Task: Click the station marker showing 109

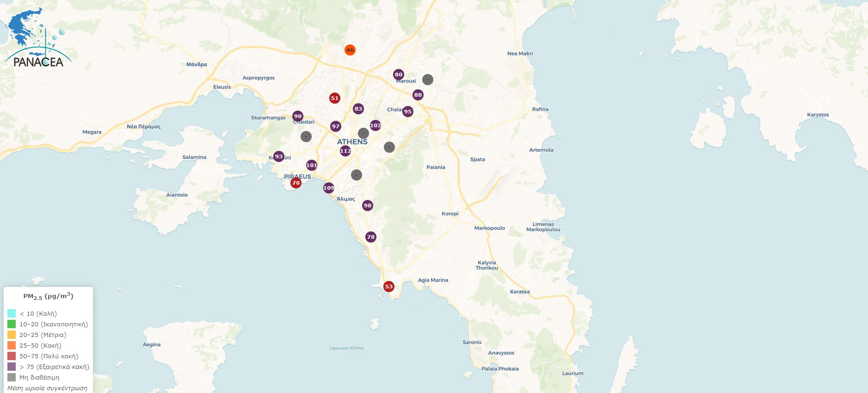Action: tap(329, 188)
